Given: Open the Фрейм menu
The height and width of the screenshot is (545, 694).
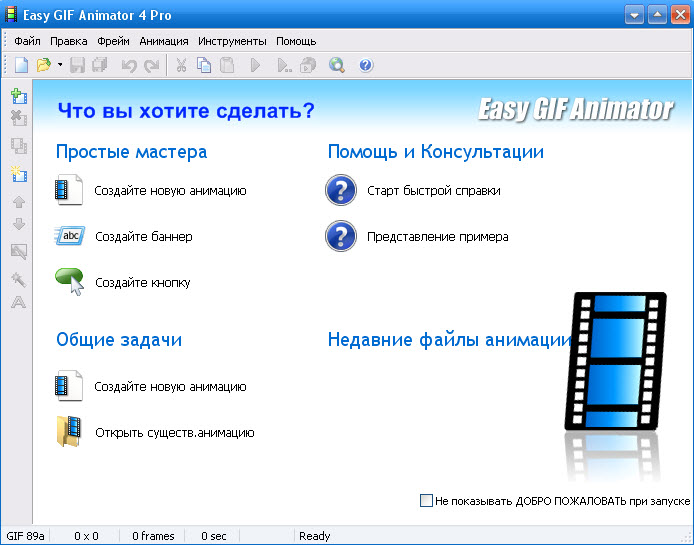Looking at the screenshot, I should click(113, 41).
